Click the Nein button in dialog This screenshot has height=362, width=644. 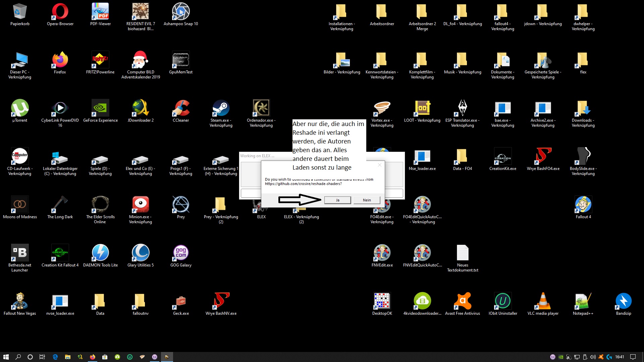(x=367, y=200)
